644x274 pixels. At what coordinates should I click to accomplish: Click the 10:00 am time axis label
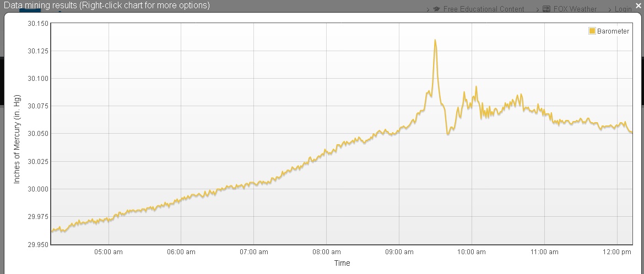[472, 252]
